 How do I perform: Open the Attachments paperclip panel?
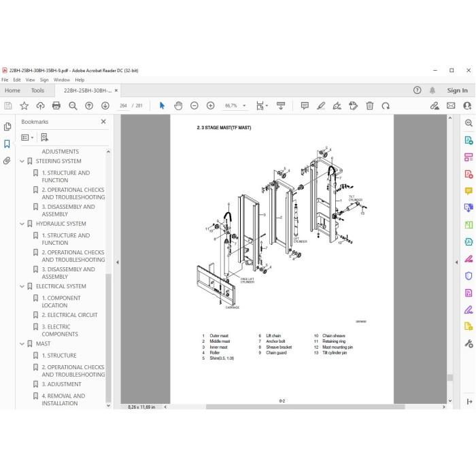click(7, 160)
